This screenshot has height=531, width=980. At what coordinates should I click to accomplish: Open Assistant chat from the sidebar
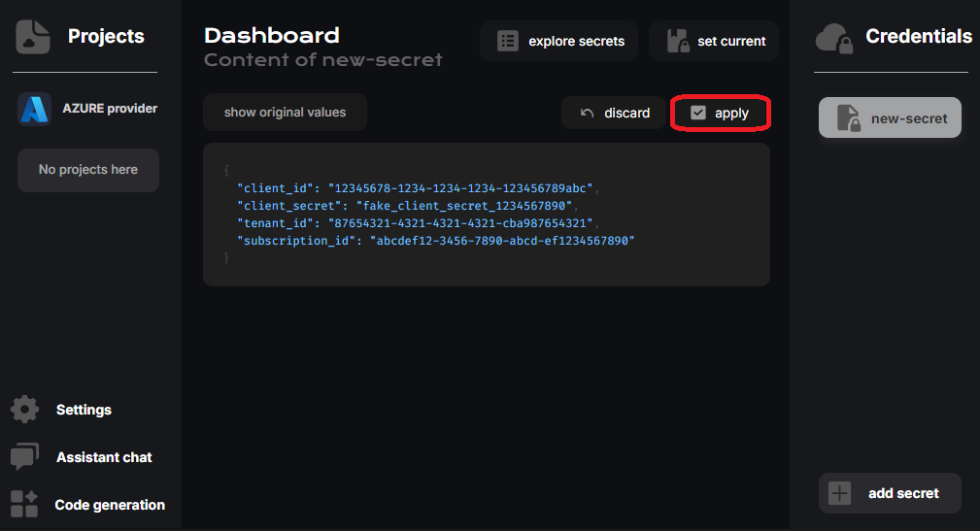click(x=104, y=457)
